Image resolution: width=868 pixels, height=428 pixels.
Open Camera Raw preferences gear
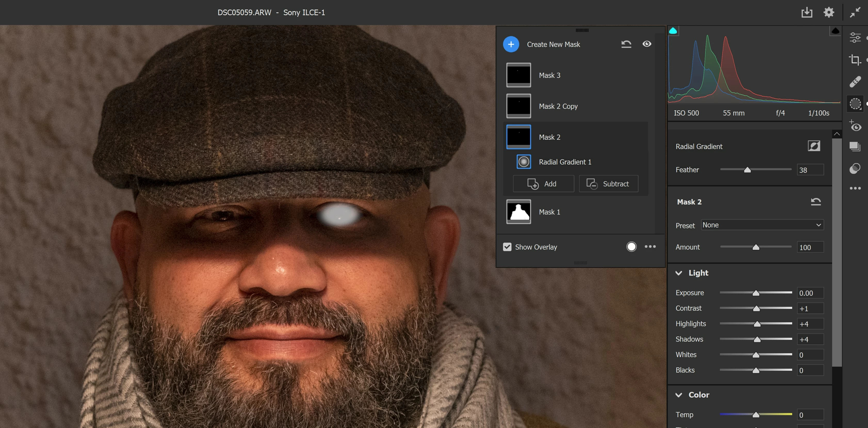coord(829,12)
